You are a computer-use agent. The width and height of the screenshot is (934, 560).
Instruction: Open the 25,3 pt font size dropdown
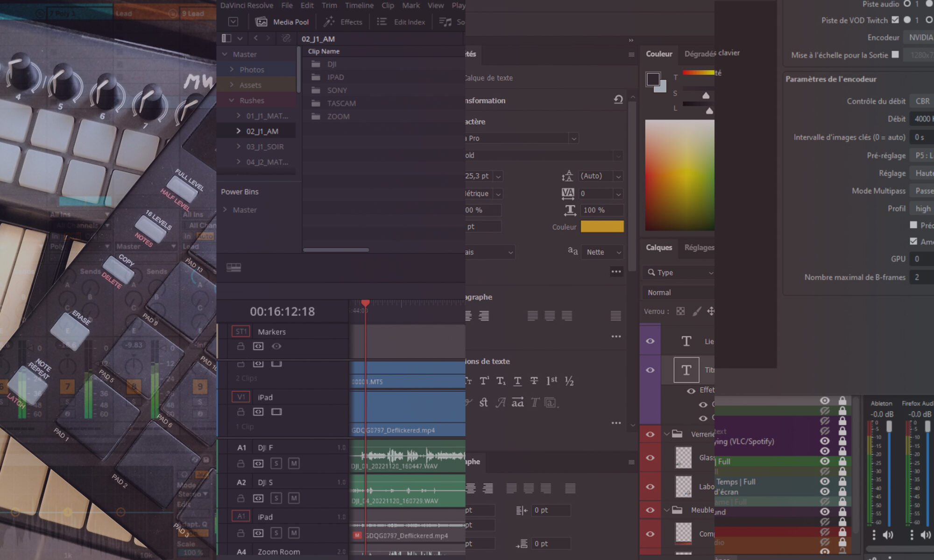(498, 176)
